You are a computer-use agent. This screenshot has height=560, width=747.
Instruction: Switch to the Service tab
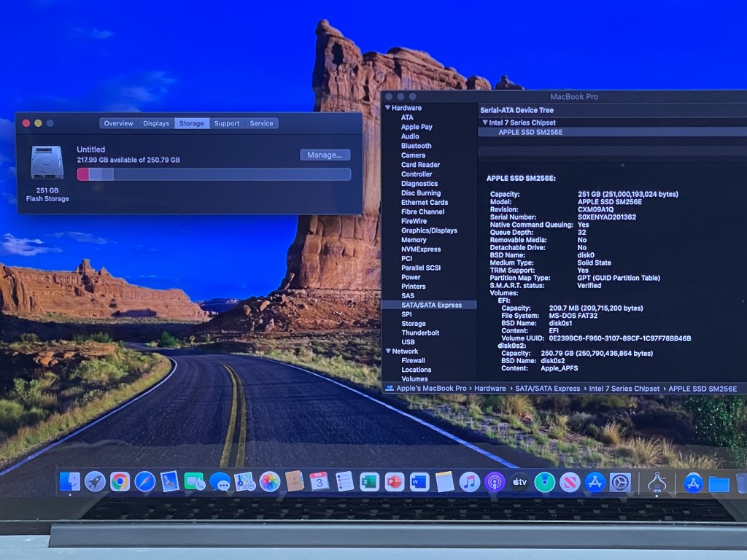[262, 123]
